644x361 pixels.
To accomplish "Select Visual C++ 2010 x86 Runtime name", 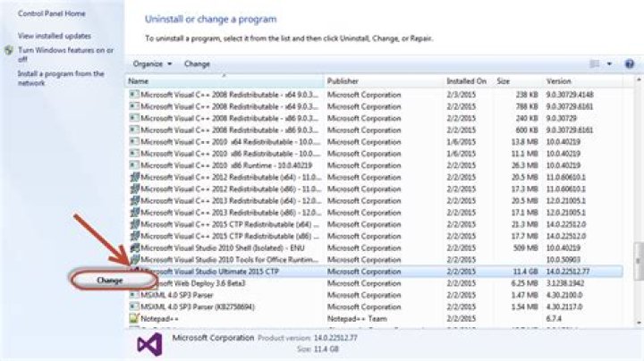I will (226, 165).
